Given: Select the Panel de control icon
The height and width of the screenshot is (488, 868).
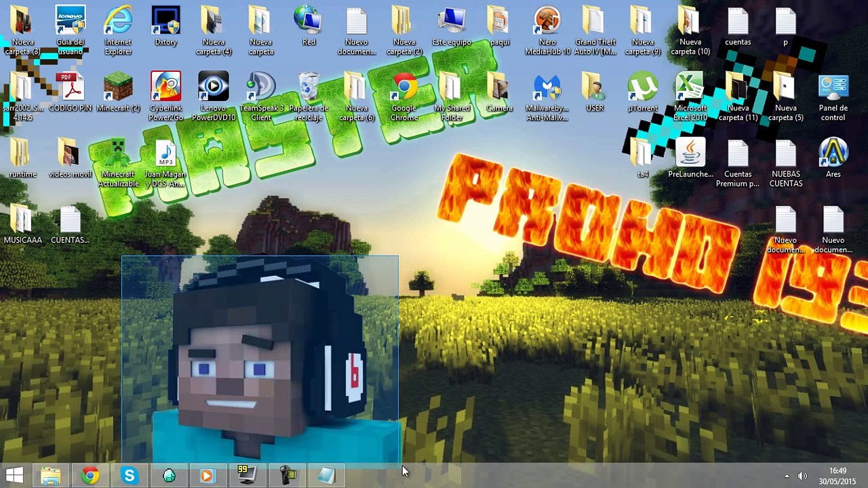Looking at the screenshot, I should click(833, 96).
